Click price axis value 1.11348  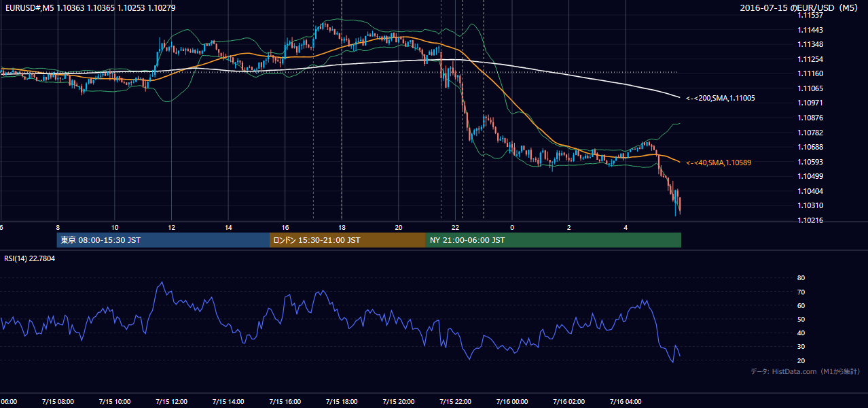810,44
